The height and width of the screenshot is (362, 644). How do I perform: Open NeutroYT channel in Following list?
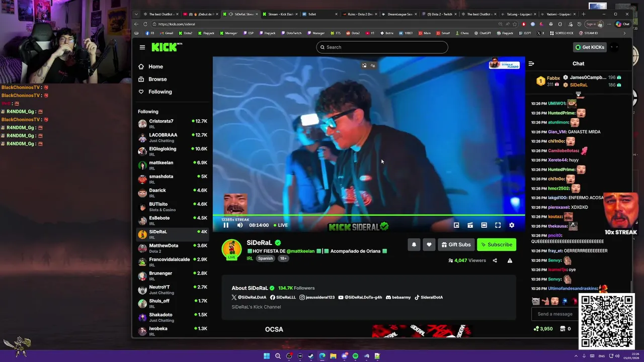click(x=173, y=290)
